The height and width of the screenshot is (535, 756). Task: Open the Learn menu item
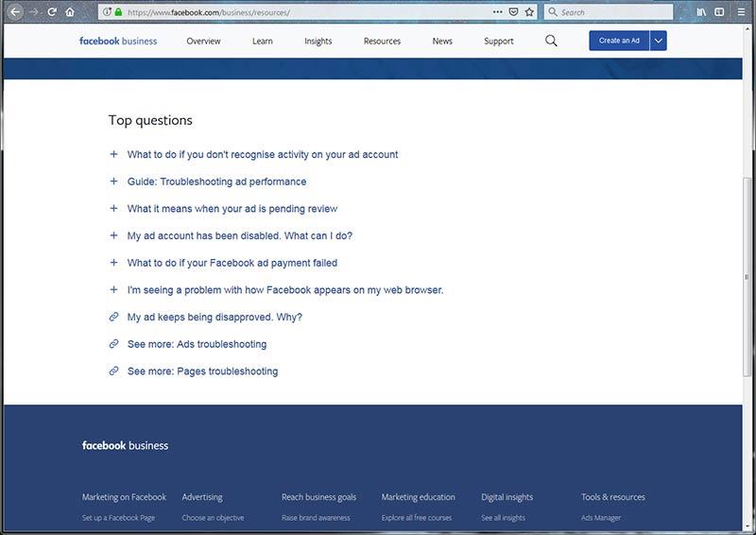263,41
